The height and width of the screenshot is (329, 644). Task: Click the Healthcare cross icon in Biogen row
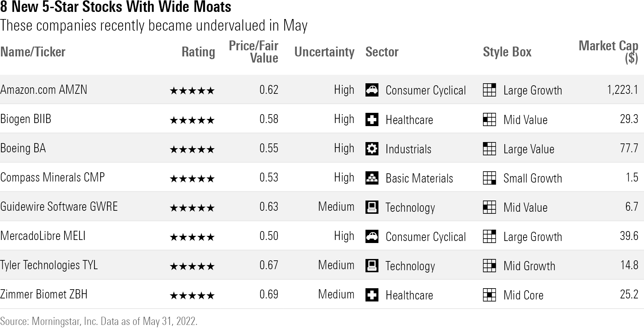point(372,120)
